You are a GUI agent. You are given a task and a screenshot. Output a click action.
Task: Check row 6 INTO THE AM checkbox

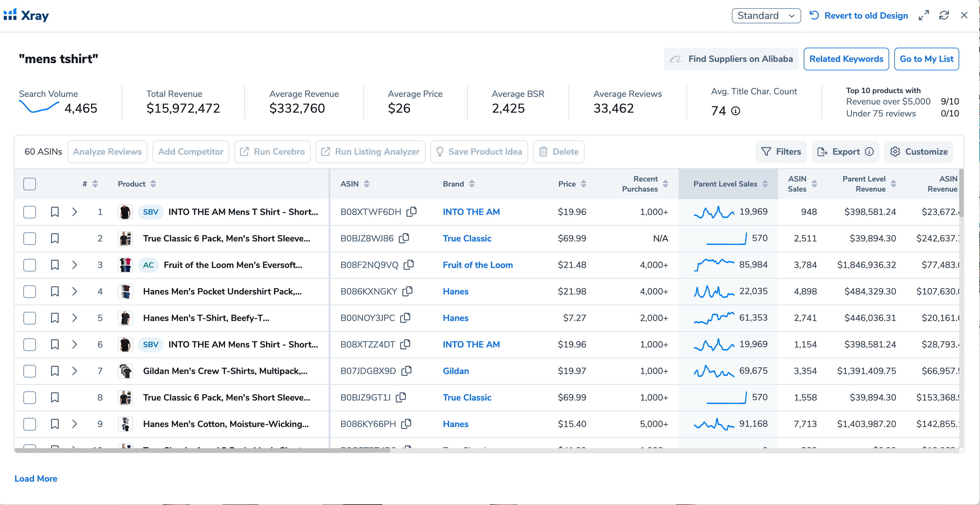tap(30, 344)
